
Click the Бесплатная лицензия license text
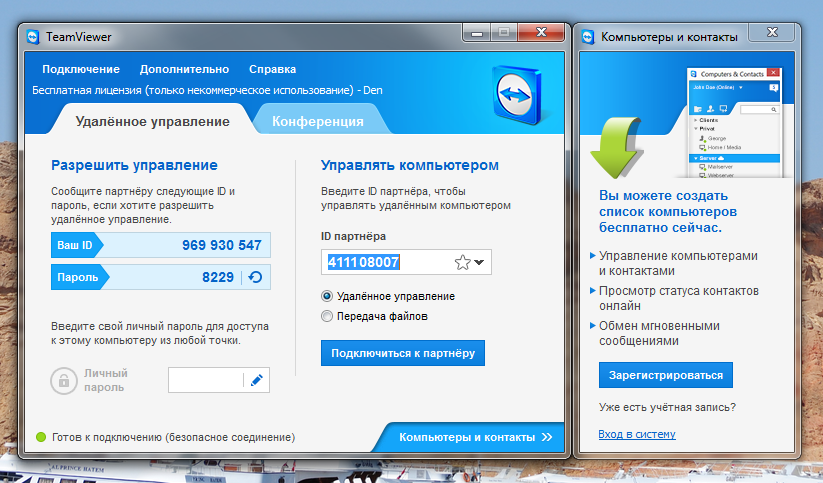pos(207,90)
